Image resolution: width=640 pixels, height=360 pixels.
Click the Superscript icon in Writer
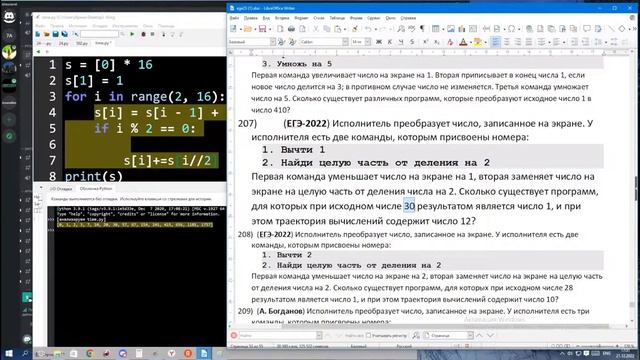[x=425, y=42]
